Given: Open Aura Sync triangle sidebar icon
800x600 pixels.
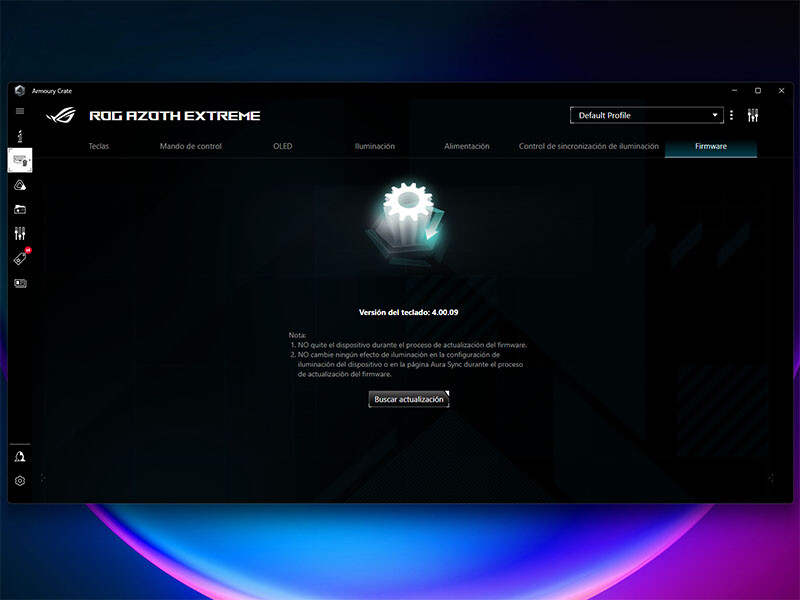Looking at the screenshot, I should point(20,185).
